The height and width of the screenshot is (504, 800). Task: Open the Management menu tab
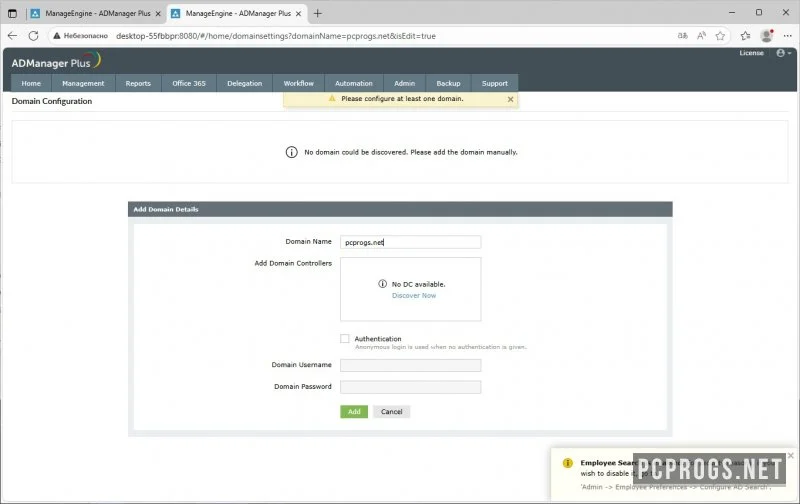pyautogui.click(x=83, y=83)
